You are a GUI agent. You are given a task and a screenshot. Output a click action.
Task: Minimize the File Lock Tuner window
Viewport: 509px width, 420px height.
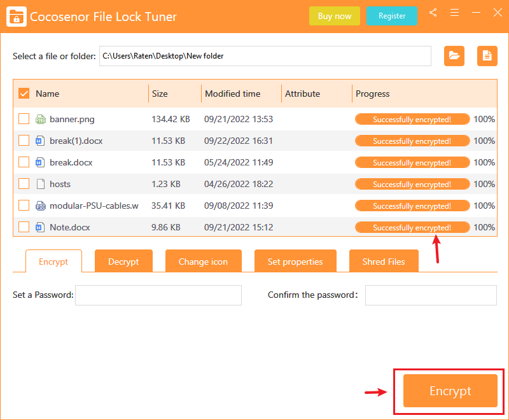click(476, 13)
